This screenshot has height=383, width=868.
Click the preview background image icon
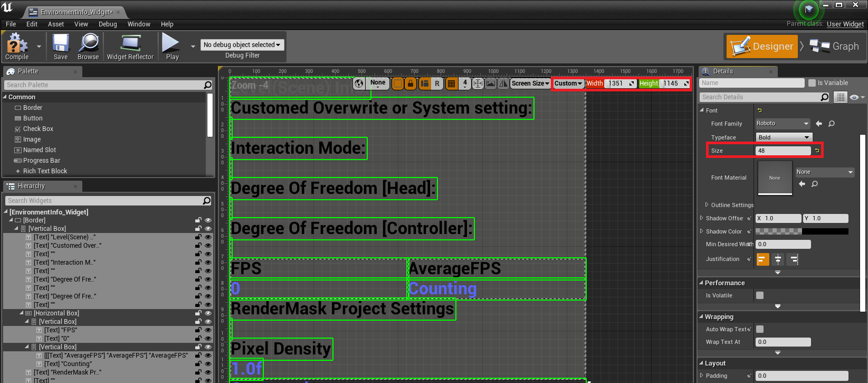tap(491, 83)
